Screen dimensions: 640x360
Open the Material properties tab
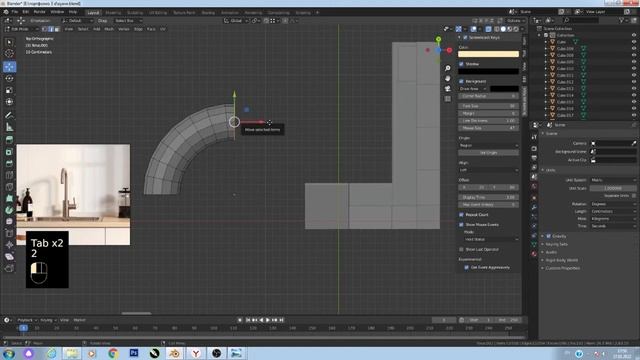click(534, 253)
